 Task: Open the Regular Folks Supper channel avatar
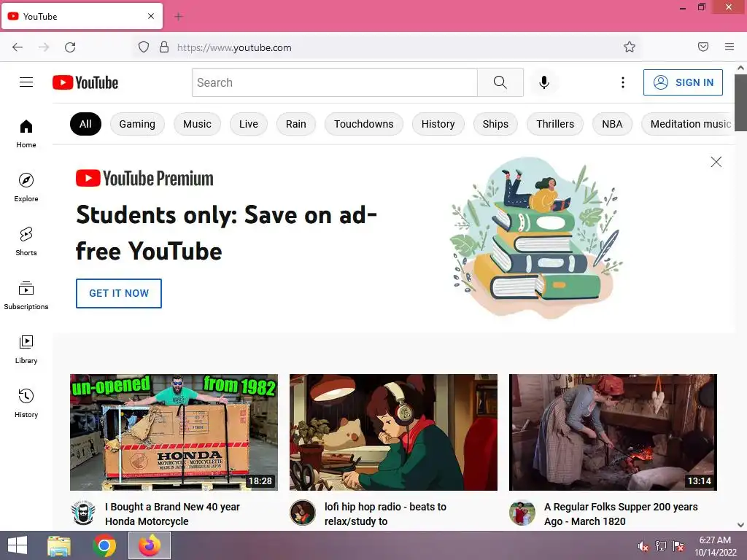(522, 513)
